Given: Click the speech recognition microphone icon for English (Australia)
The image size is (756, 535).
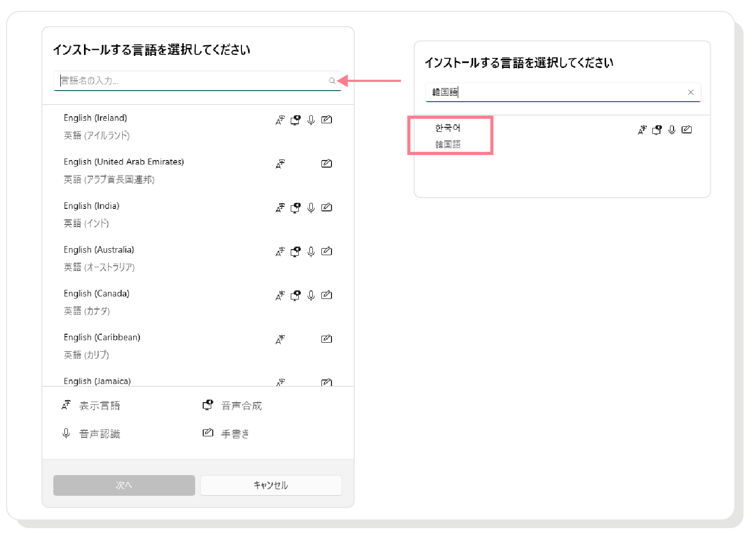Looking at the screenshot, I should (311, 251).
